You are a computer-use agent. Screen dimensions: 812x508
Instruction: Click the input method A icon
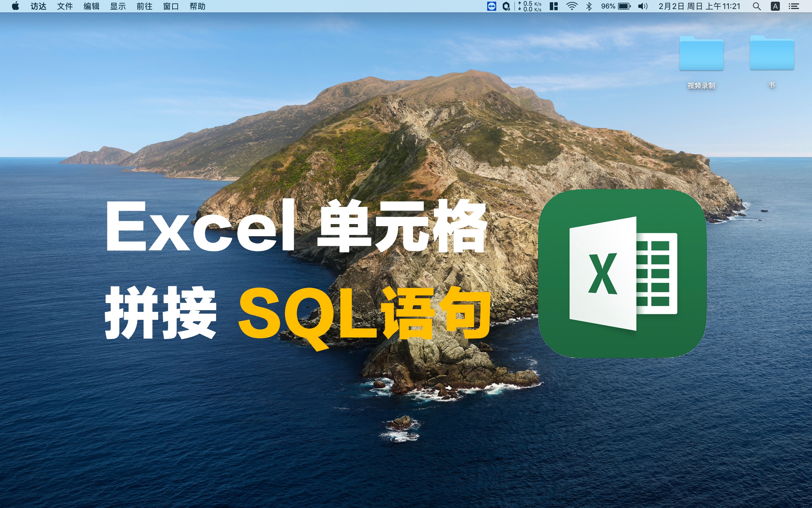click(775, 6)
